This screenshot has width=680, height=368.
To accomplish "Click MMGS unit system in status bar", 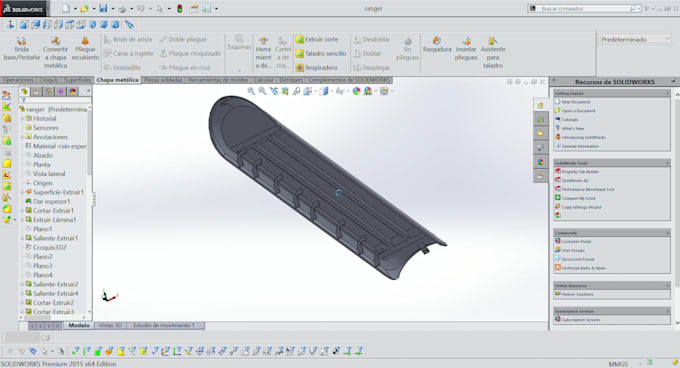I will click(x=618, y=364).
